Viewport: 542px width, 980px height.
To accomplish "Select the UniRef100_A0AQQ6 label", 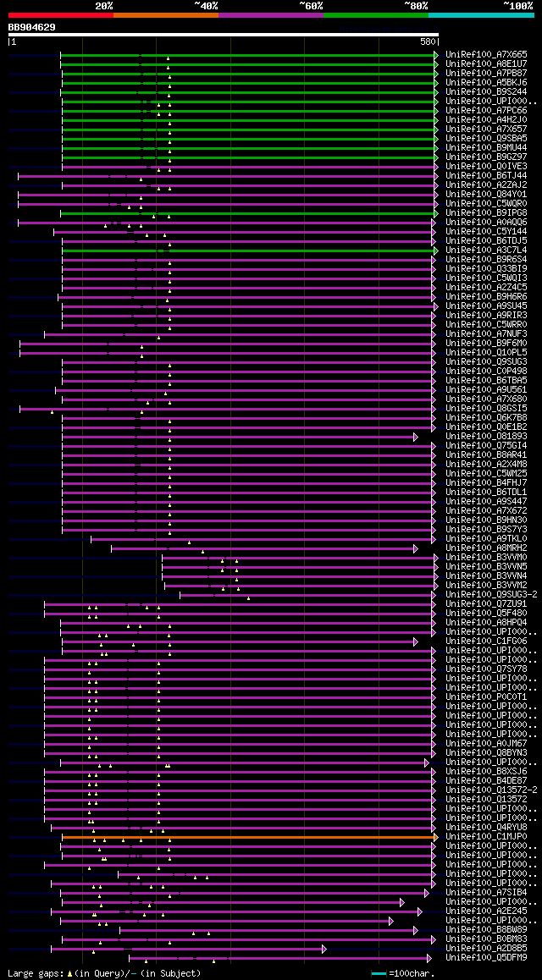I will pyautogui.click(x=486, y=223).
